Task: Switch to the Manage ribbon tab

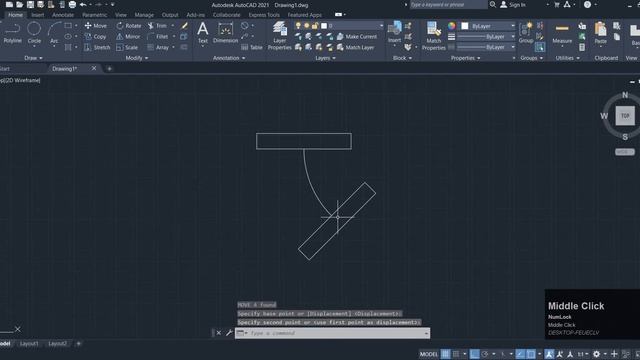Action: click(x=144, y=15)
